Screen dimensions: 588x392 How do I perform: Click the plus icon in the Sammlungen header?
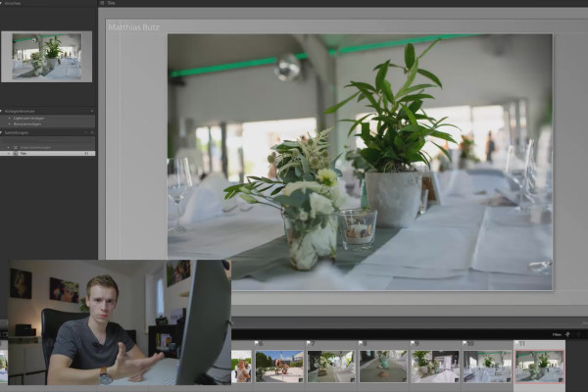[92, 132]
